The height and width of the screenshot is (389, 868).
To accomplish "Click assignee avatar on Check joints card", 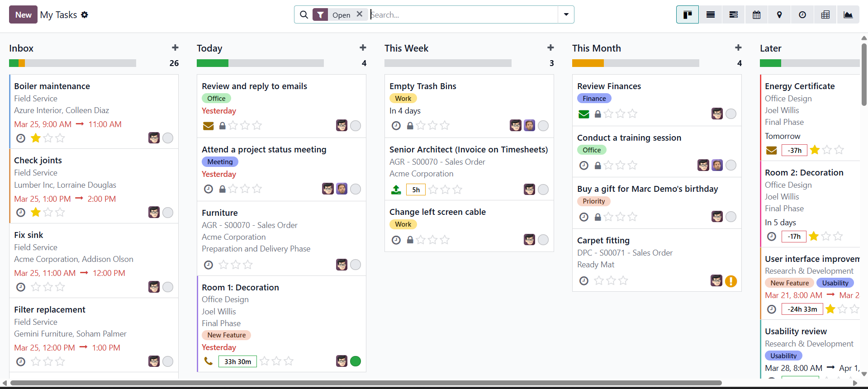I will click(x=154, y=212).
